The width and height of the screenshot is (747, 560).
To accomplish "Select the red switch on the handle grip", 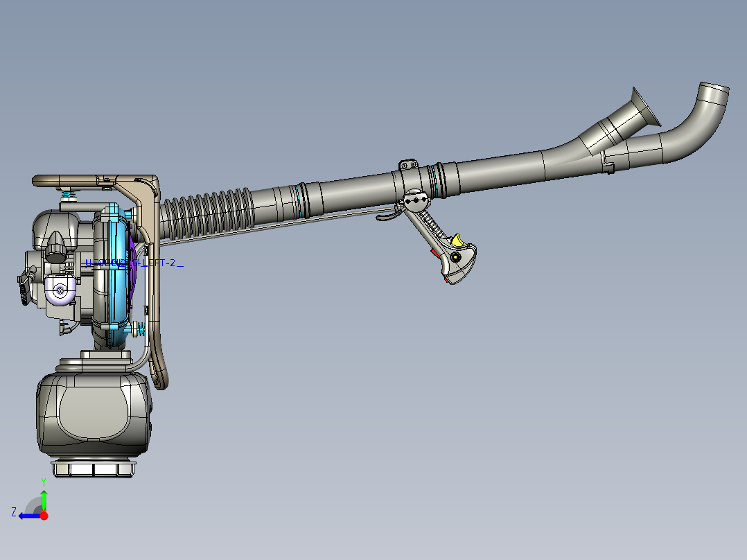I will (x=434, y=253).
